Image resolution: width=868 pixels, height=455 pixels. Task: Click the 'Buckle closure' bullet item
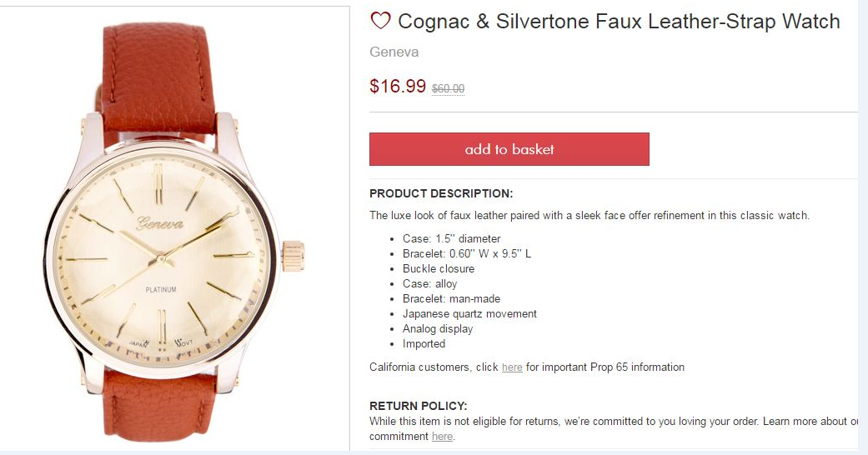click(x=439, y=269)
